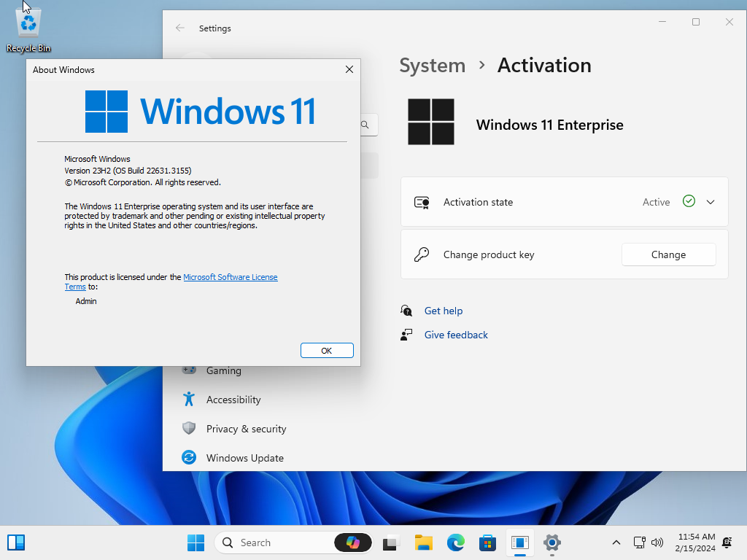Click the key icon beside Change product key
Screen dimensions: 747x560
[x=421, y=254]
